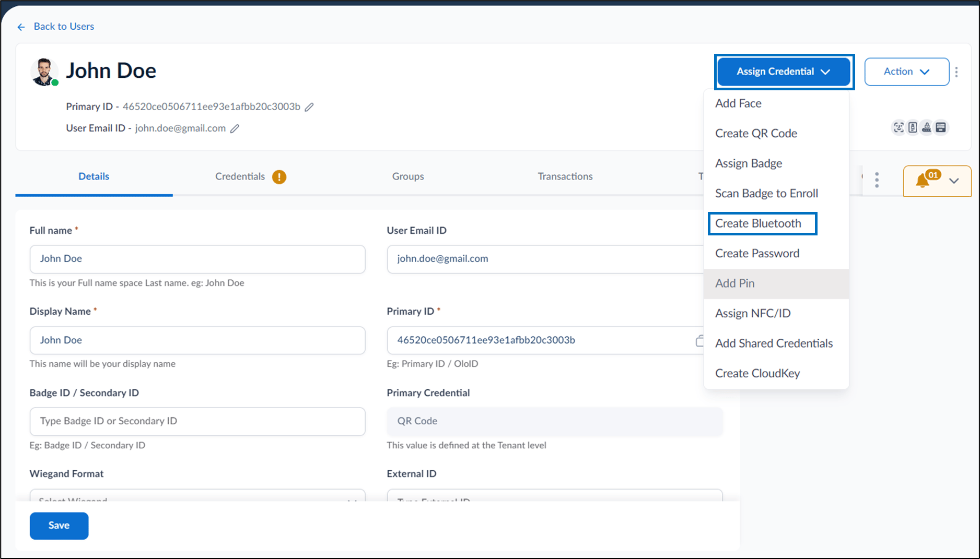The height and width of the screenshot is (559, 980).
Task: Select Add Pin option
Action: (776, 283)
